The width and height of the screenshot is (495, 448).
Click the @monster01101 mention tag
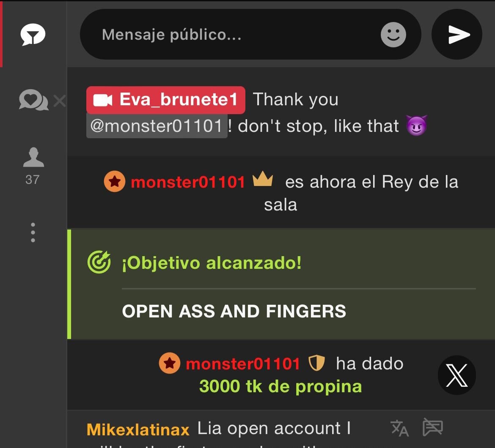(157, 126)
